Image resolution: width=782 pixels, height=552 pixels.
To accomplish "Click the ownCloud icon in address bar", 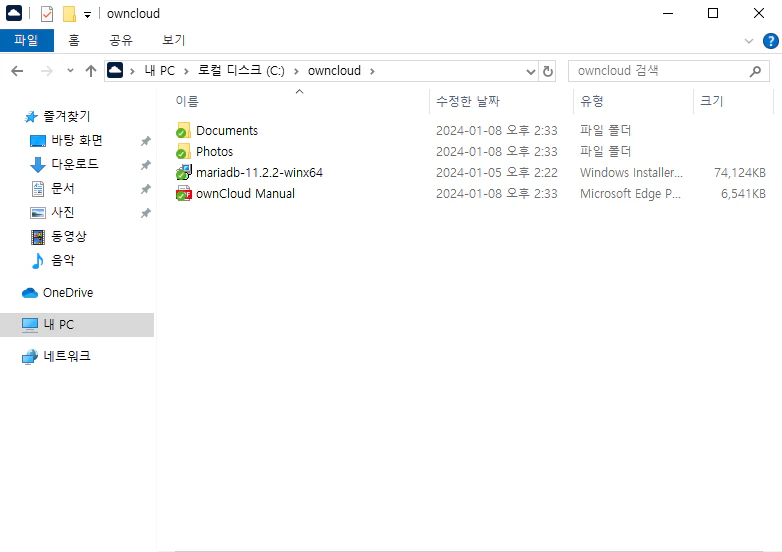I will pos(115,70).
